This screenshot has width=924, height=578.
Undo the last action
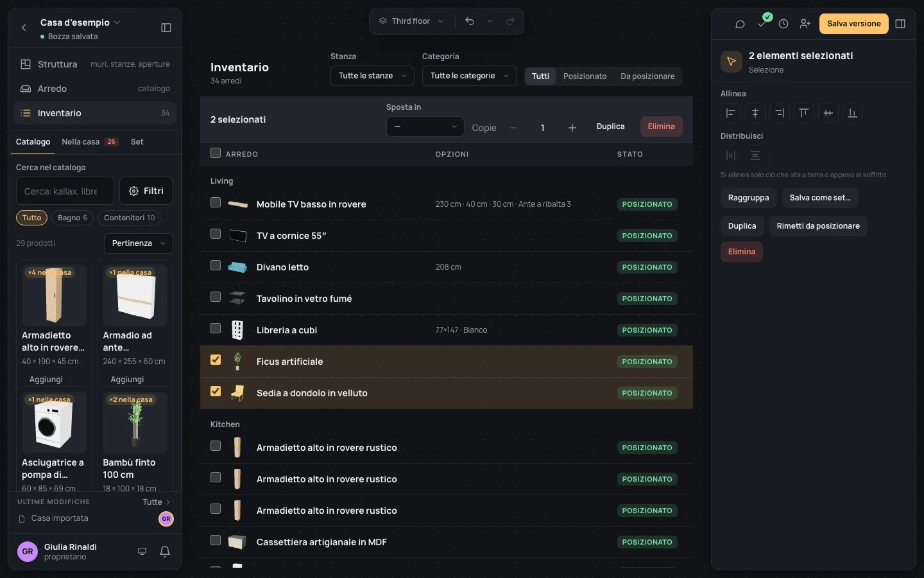pos(470,21)
